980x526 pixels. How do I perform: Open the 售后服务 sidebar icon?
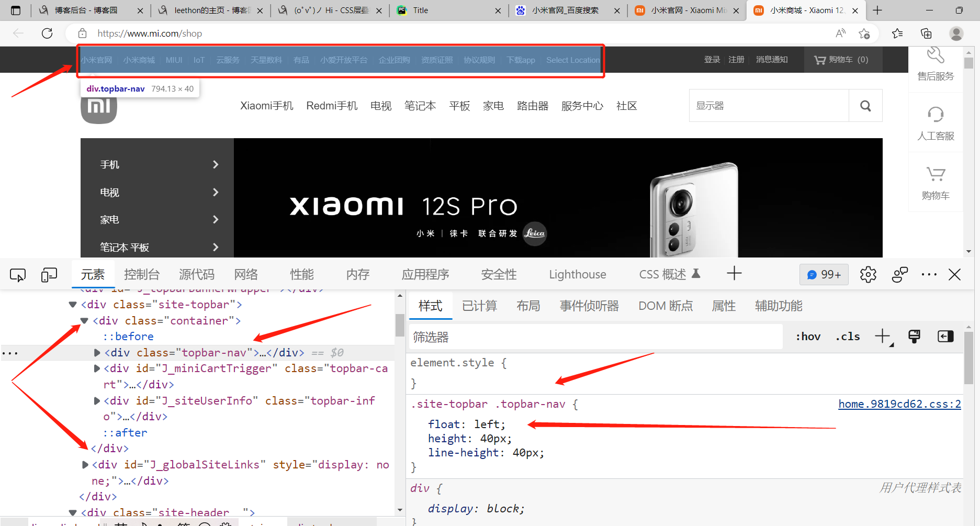pos(936,64)
